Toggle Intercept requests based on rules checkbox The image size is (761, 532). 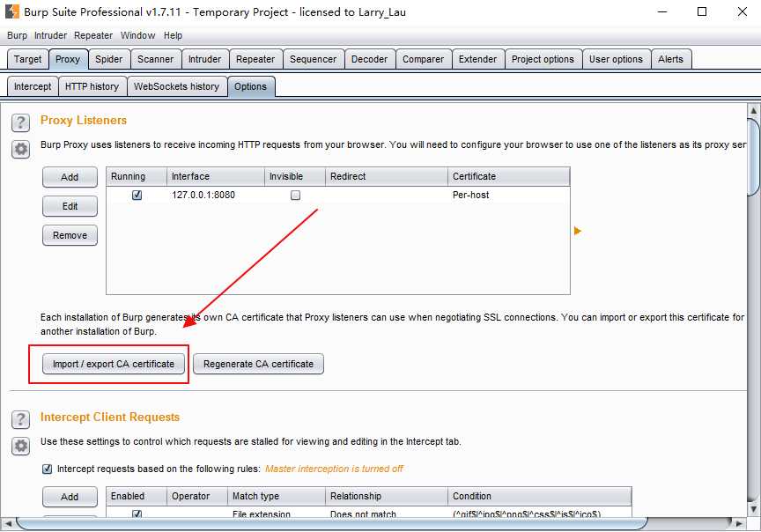point(47,469)
